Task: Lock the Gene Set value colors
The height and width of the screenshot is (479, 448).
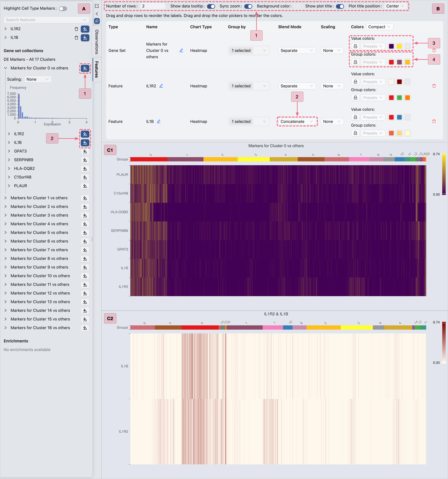Action: (x=355, y=46)
